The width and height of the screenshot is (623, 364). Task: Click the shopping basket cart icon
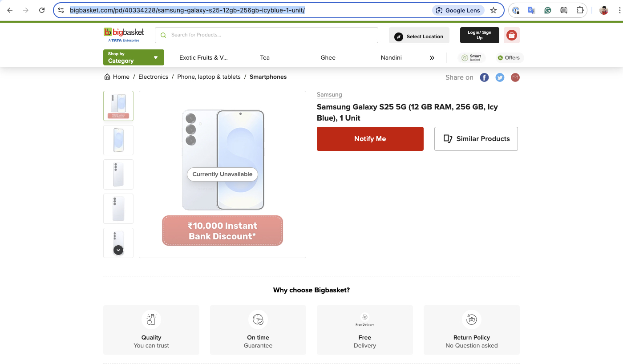512,35
